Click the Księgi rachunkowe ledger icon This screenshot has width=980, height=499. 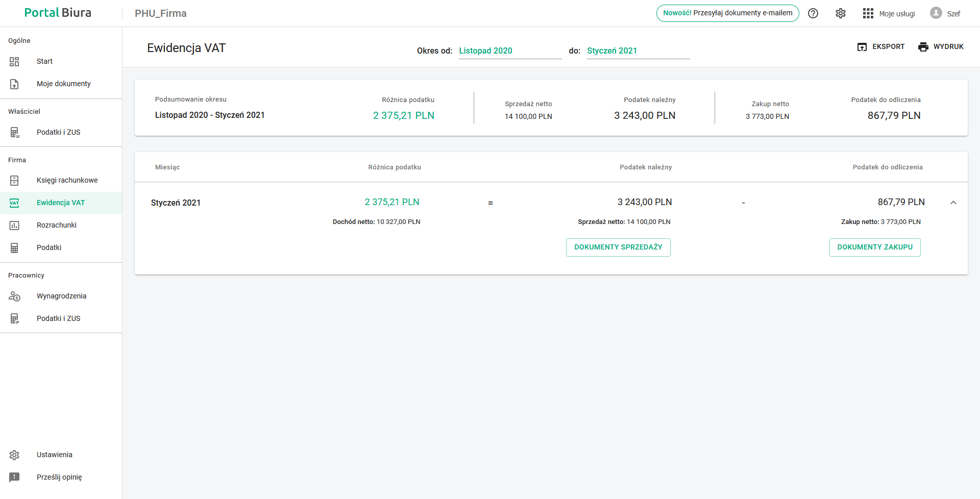pos(14,181)
